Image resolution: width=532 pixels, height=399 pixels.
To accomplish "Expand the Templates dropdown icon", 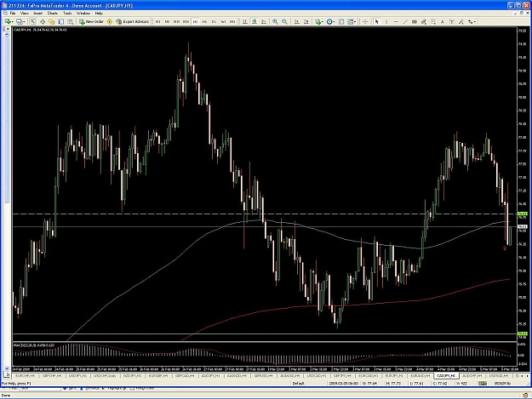I will (352, 21).
